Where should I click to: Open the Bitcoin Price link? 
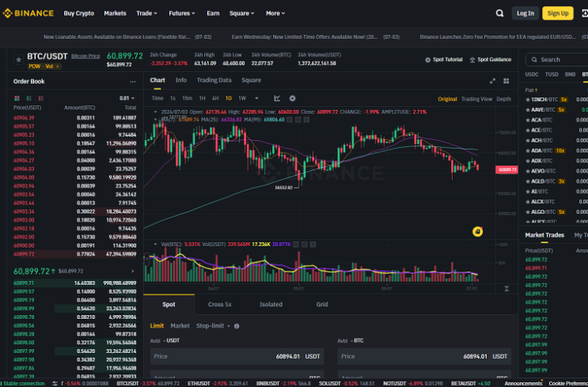tap(85, 56)
